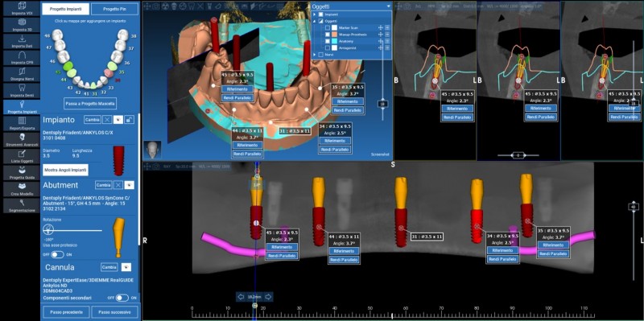Click the skull icon in 3D toolbar

(x=174, y=6)
